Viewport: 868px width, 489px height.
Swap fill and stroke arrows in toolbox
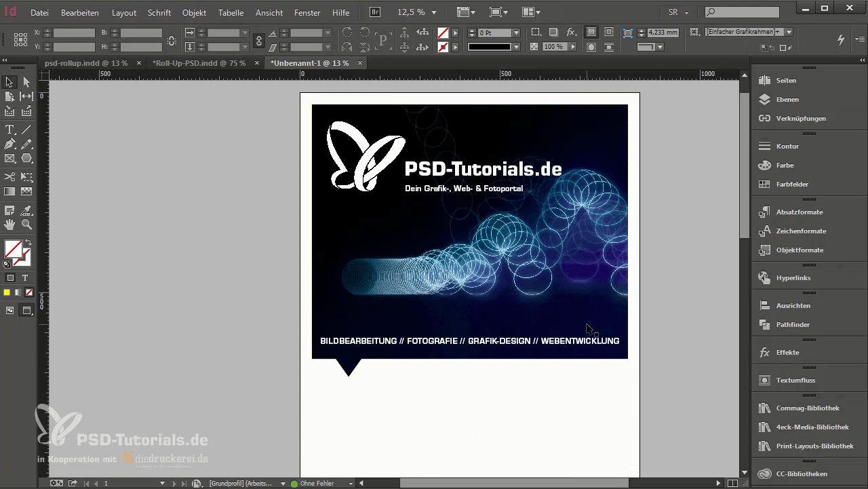pyautogui.click(x=28, y=243)
